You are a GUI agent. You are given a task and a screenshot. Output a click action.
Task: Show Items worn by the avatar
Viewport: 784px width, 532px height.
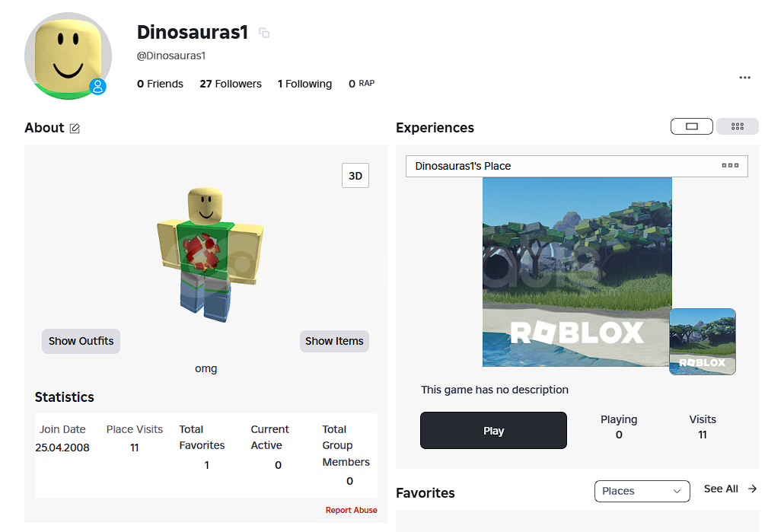point(334,341)
